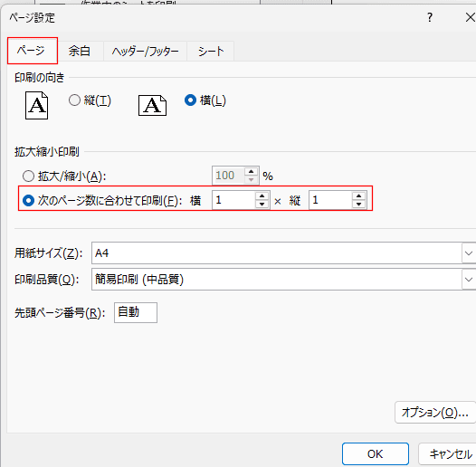Select the 横(L) landscape radio button
This screenshot has height=467, width=476.
click(x=190, y=100)
